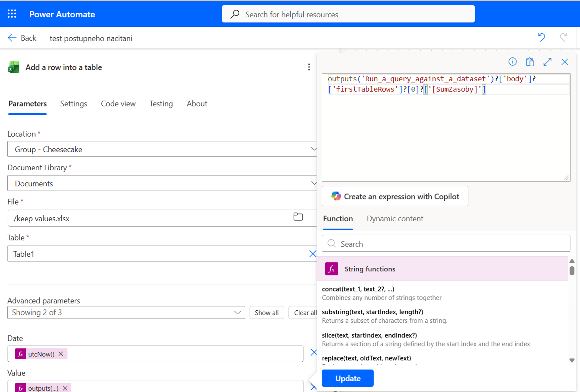Click the undo arrow icon
Screen dimensions: 580x392
coord(541,38)
